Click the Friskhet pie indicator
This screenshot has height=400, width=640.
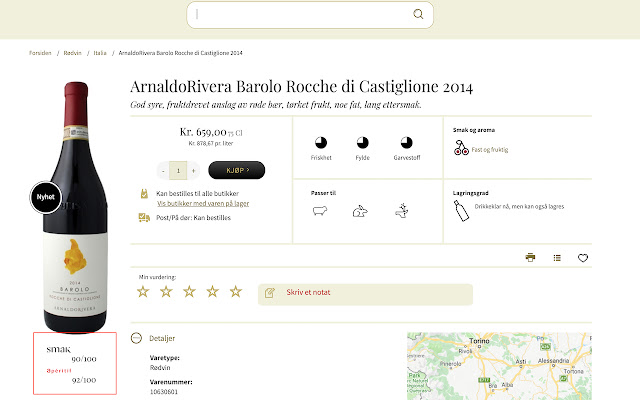point(321,142)
